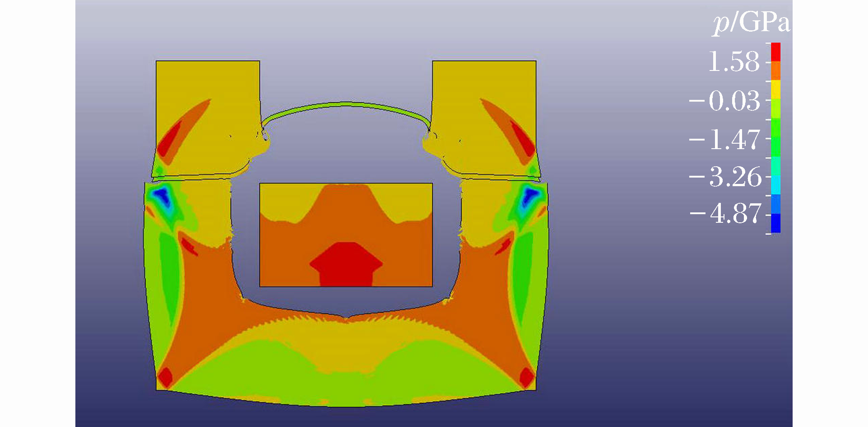The image size is (868, 427).
Task: Click the −0.03 legend value
Action: coord(725,101)
